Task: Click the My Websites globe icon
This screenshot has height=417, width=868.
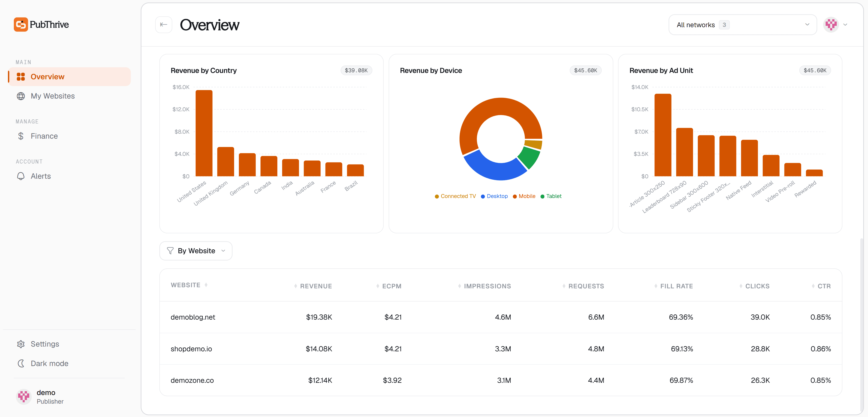Action: coord(21,96)
